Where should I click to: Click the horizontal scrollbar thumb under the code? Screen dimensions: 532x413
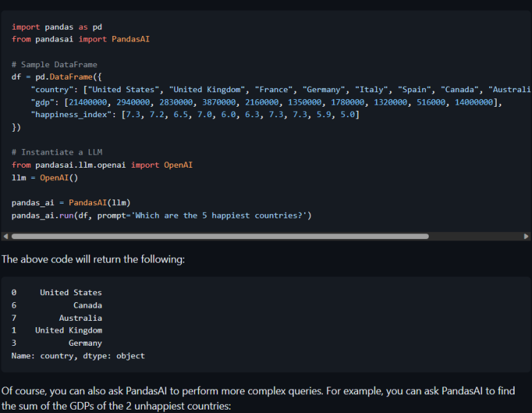220,236
